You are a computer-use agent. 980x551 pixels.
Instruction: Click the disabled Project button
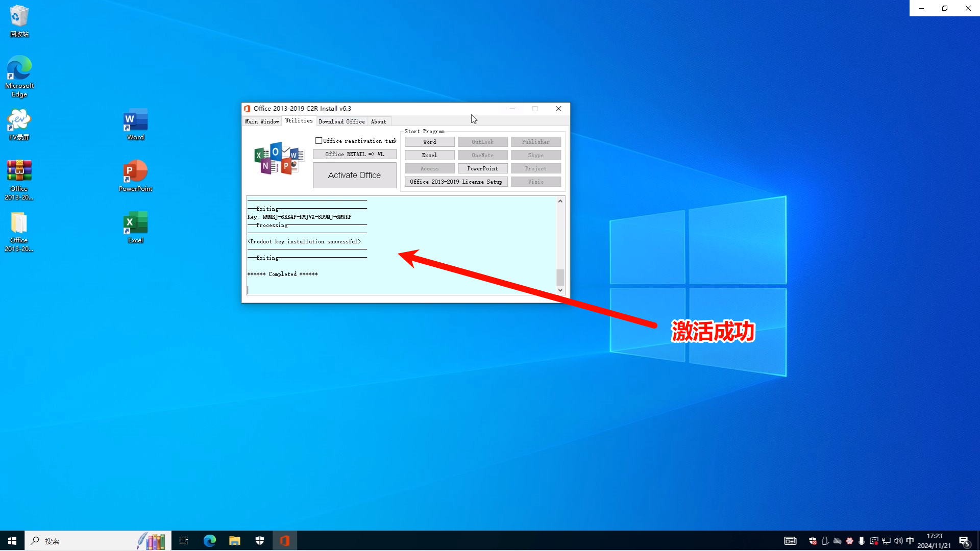pyautogui.click(x=535, y=168)
